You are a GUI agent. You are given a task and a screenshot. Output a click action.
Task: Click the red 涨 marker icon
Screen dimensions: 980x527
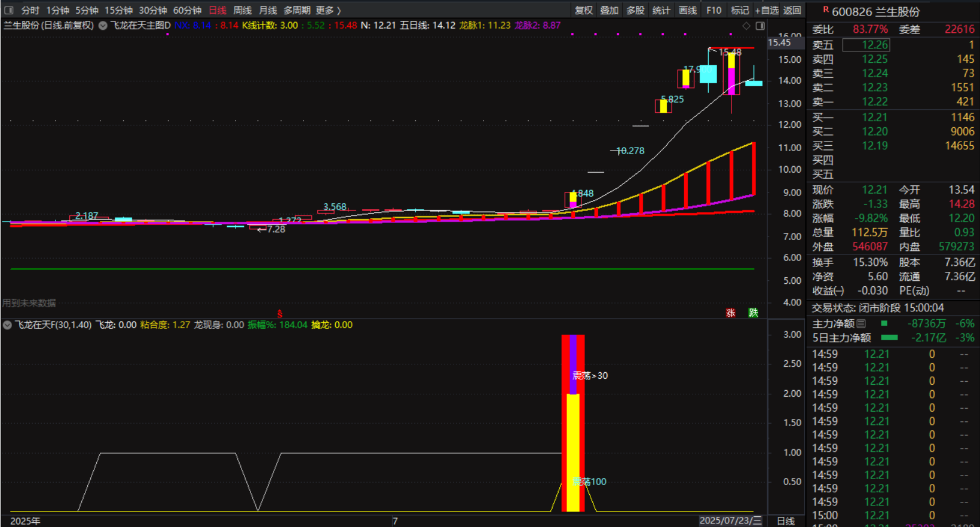tap(730, 312)
